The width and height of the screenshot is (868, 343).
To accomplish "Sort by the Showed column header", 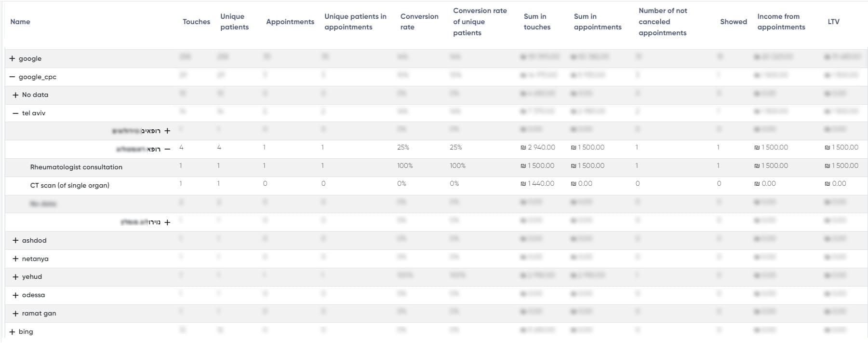I will click(733, 22).
